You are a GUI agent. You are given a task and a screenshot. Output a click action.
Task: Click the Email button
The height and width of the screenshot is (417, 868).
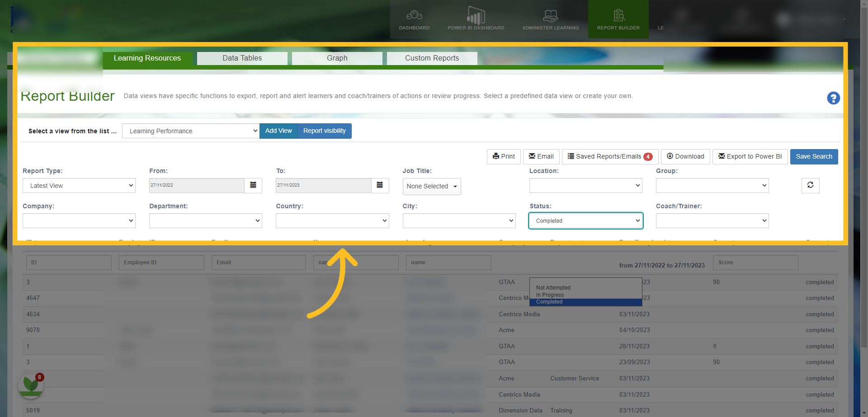(x=541, y=157)
